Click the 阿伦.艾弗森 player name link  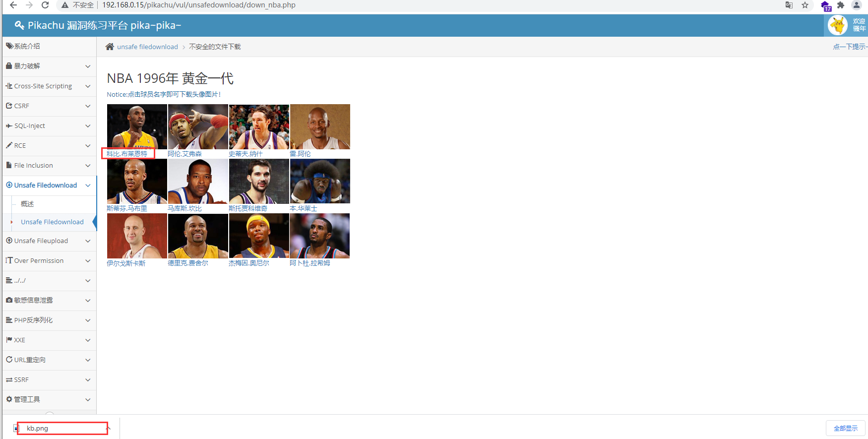click(x=185, y=154)
